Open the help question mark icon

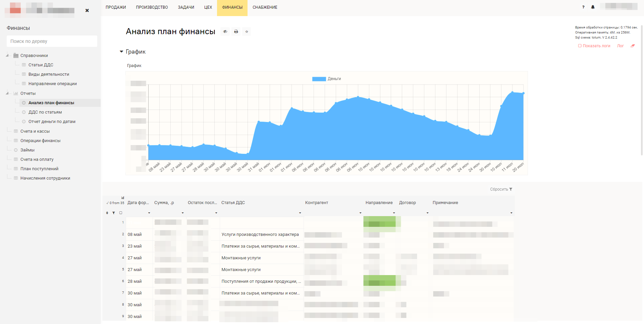[x=583, y=7]
